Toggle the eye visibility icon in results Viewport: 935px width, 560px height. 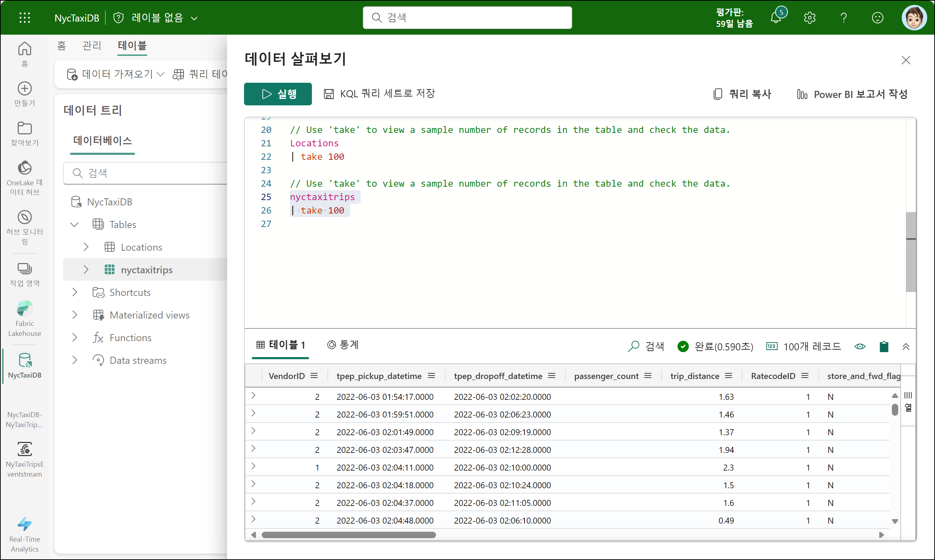click(x=860, y=346)
